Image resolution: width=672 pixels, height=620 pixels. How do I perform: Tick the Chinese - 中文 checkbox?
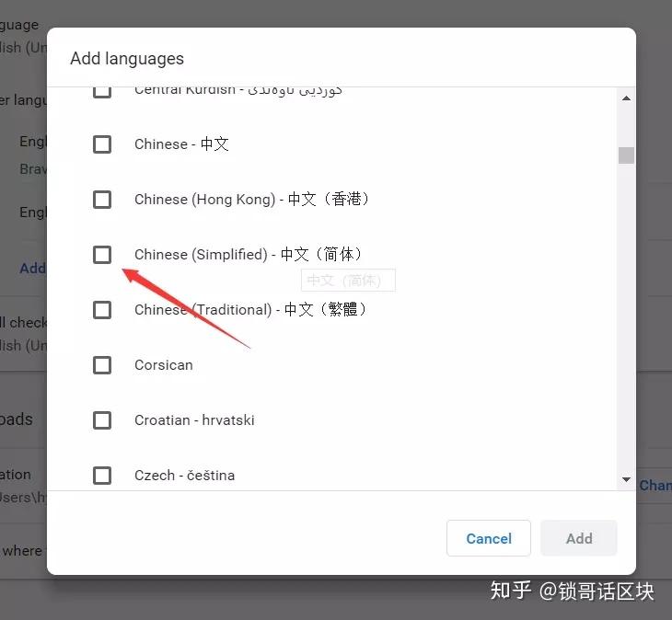[102, 144]
